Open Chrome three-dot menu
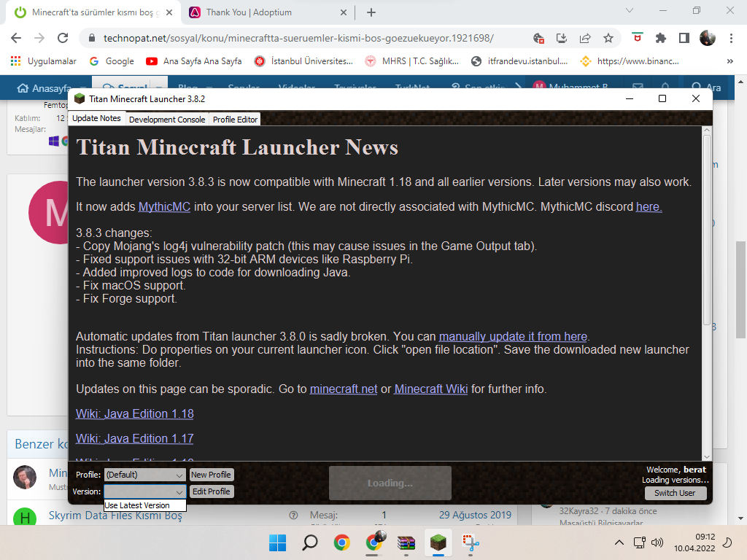The width and height of the screenshot is (747, 560). 731,38
